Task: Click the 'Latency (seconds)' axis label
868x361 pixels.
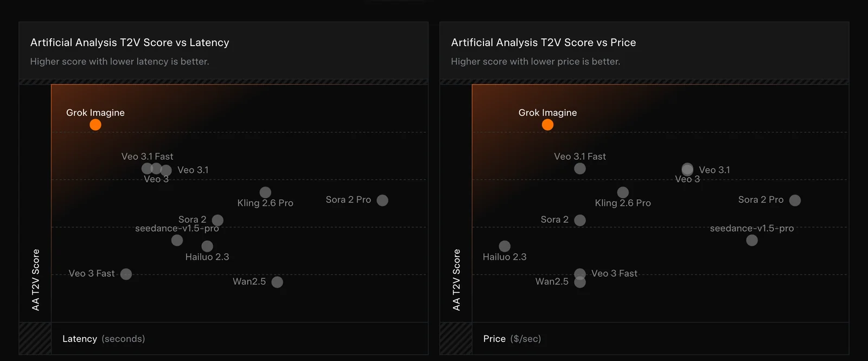Action: [x=104, y=339]
